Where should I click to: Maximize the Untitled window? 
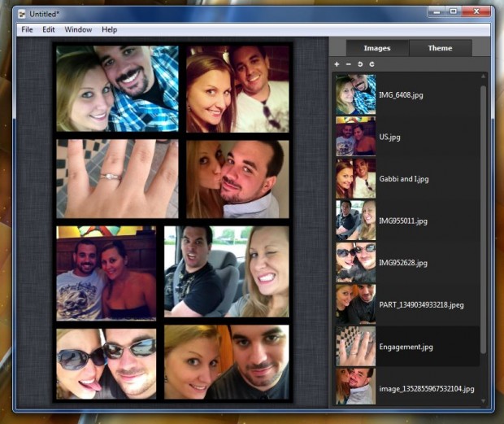(x=453, y=12)
